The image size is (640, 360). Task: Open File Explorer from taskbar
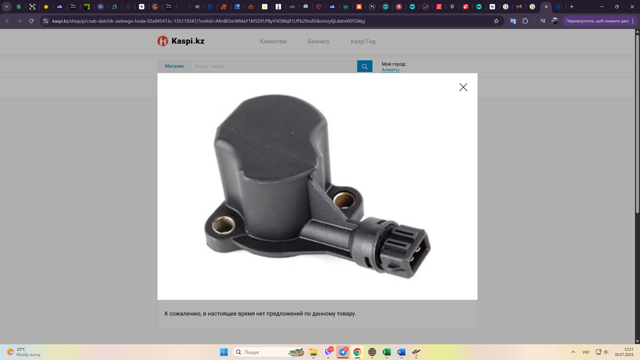click(313, 352)
